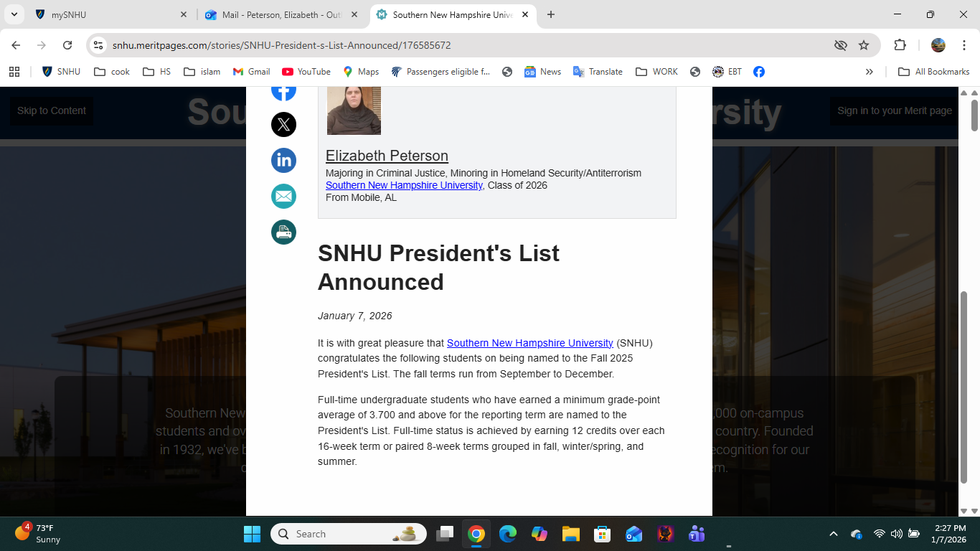
Task: Click Sign in to your Merit page
Action: click(895, 110)
